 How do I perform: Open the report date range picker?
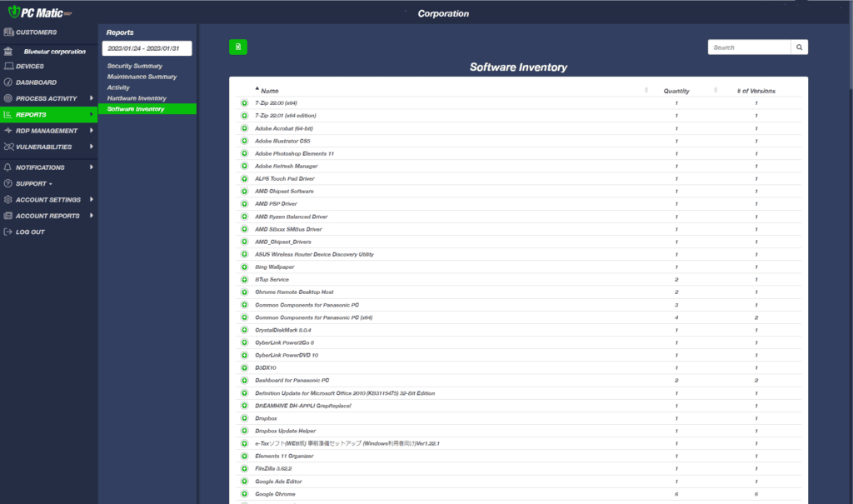pyautogui.click(x=147, y=48)
